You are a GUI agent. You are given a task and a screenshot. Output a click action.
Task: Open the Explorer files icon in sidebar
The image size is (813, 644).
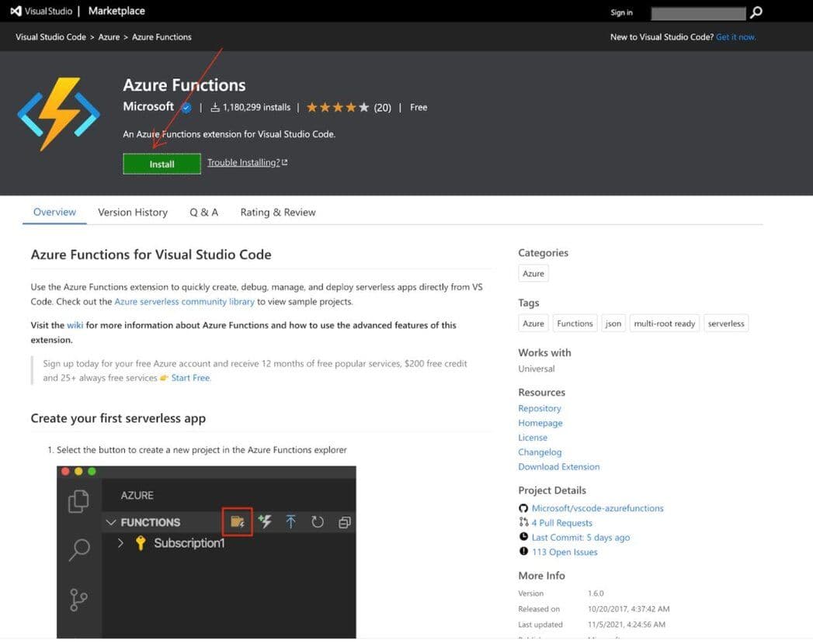[78, 501]
